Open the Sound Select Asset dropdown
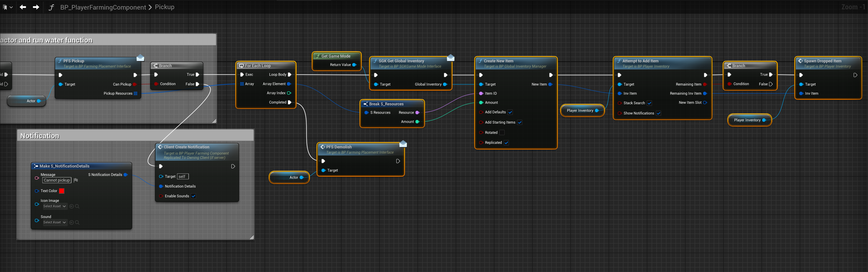The image size is (868, 272). tap(55, 222)
